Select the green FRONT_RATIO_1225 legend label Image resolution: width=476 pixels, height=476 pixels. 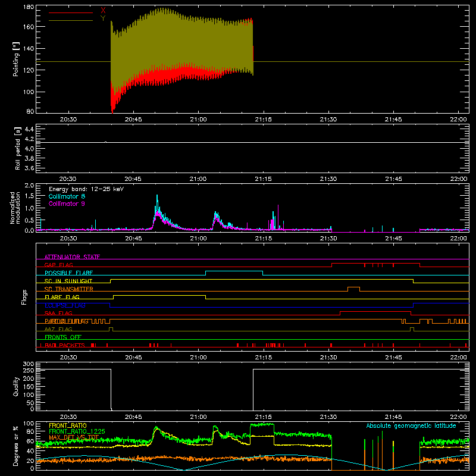[77, 431]
